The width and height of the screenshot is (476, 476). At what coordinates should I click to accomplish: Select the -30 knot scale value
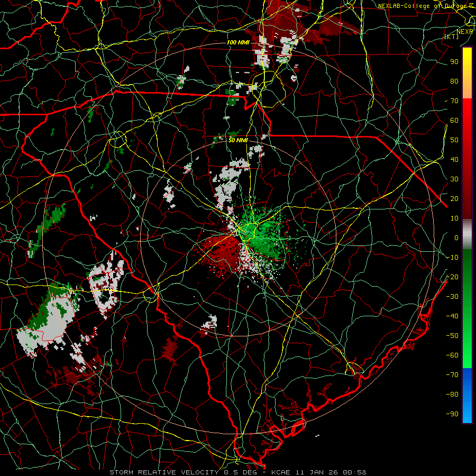(452, 297)
